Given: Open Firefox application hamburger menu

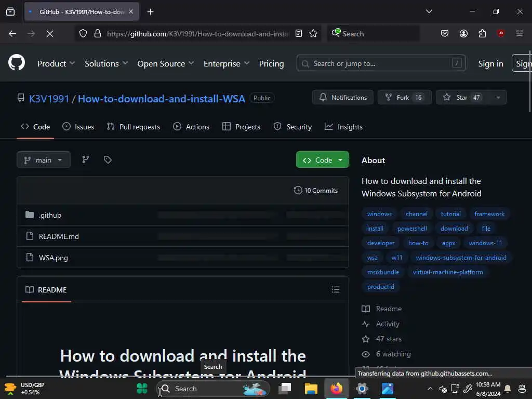Looking at the screenshot, I should (520, 33).
